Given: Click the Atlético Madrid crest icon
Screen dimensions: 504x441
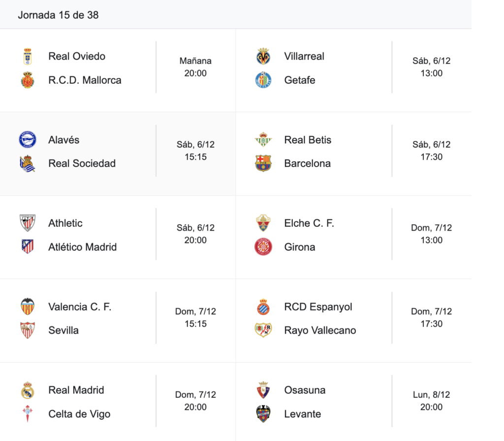Looking at the screenshot, I should [28, 246].
